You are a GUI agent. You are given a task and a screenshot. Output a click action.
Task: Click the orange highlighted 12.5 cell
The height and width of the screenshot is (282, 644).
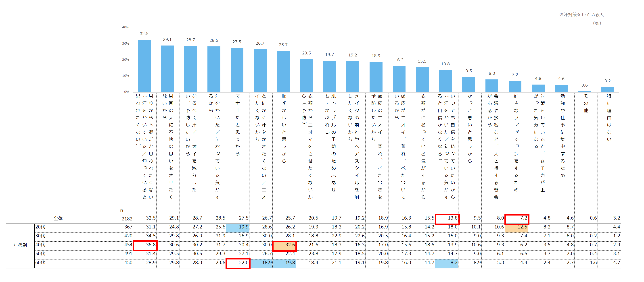tap(516, 227)
